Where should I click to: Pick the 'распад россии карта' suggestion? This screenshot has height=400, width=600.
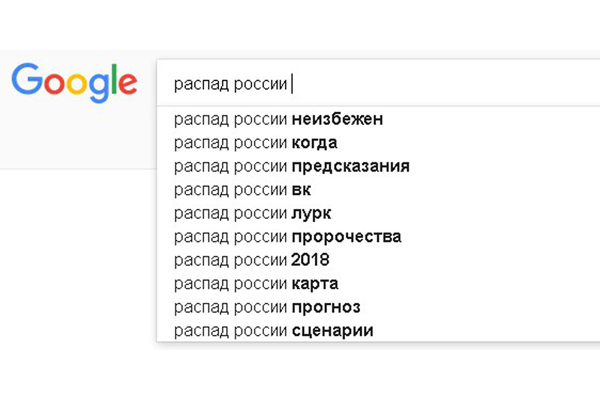(x=255, y=283)
